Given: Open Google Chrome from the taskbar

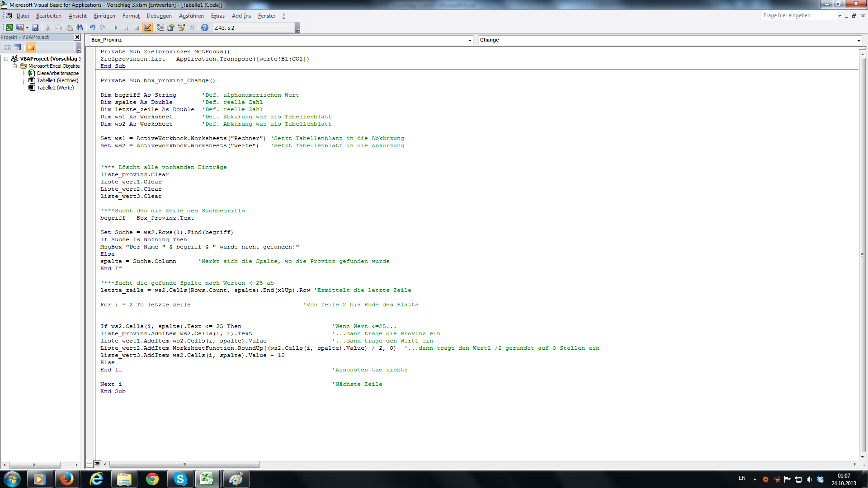Looking at the screenshot, I should point(152,479).
